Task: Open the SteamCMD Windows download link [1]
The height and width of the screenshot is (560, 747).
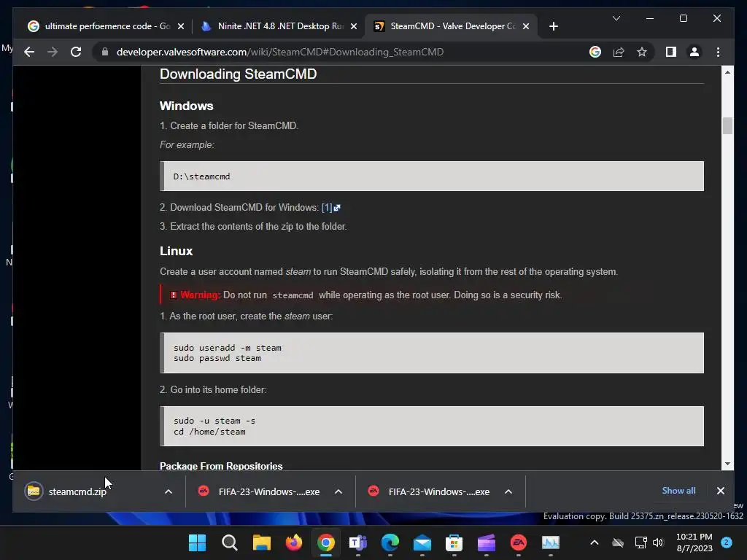Action: [x=330, y=208]
